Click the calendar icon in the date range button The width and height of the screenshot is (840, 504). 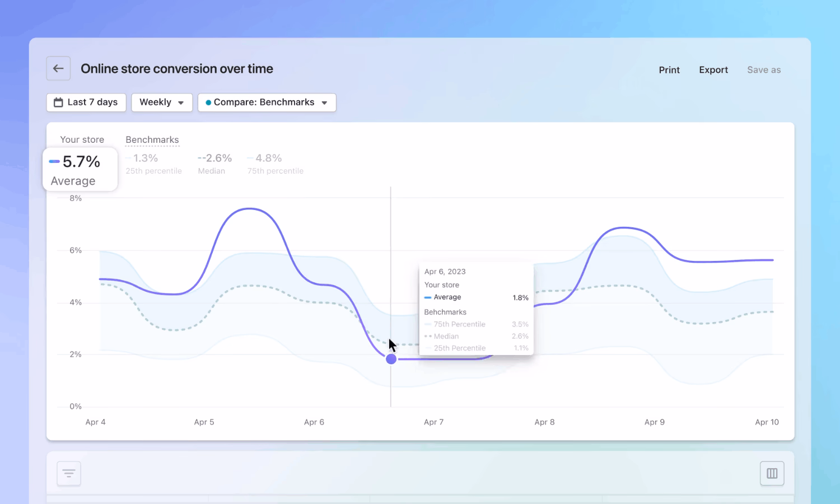[58, 102]
